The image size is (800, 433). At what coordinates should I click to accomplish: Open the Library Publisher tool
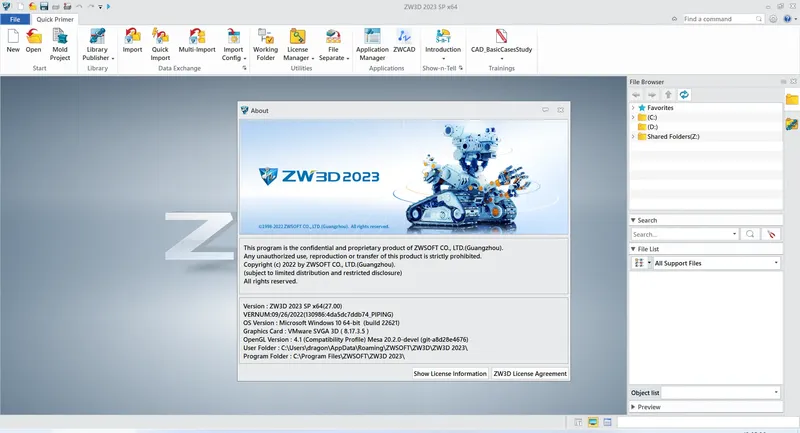(97, 44)
